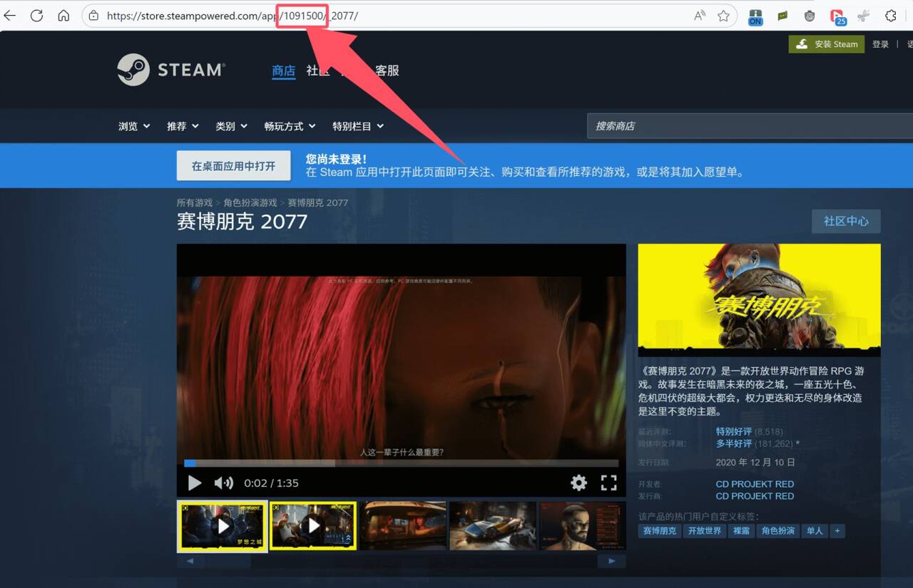This screenshot has height=588, width=913.
Task: Click the Steam logo icon
Action: coord(133,69)
